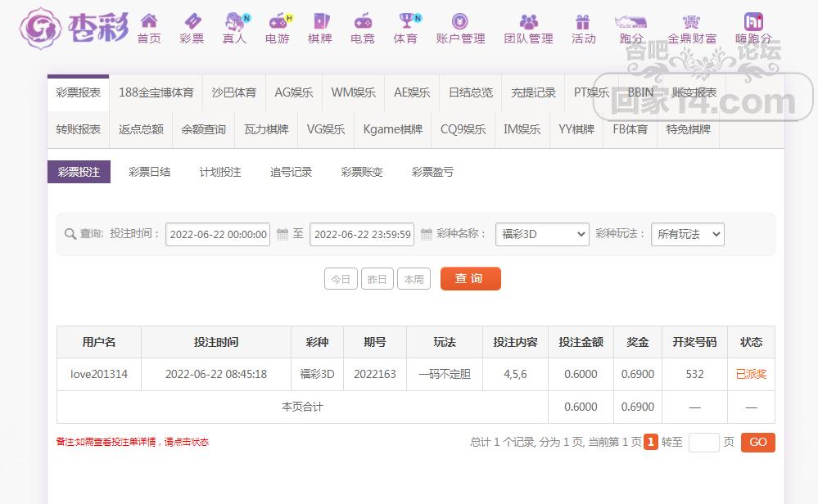The height and width of the screenshot is (504, 818).
Task: Switch to Kgame棋牌 tab
Action: click(393, 129)
